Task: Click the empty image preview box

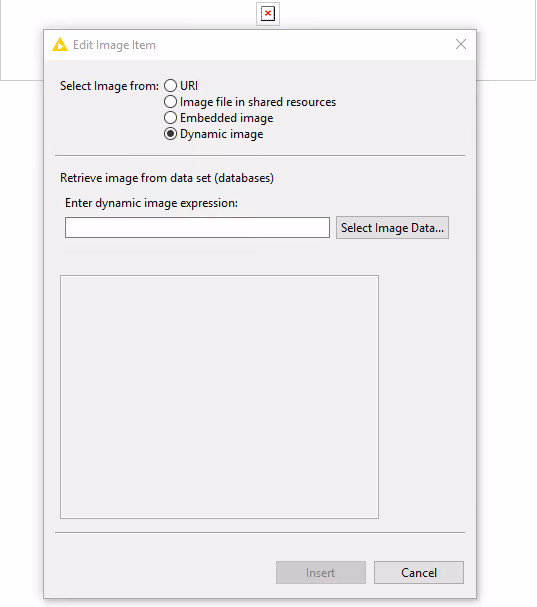Action: 220,397
